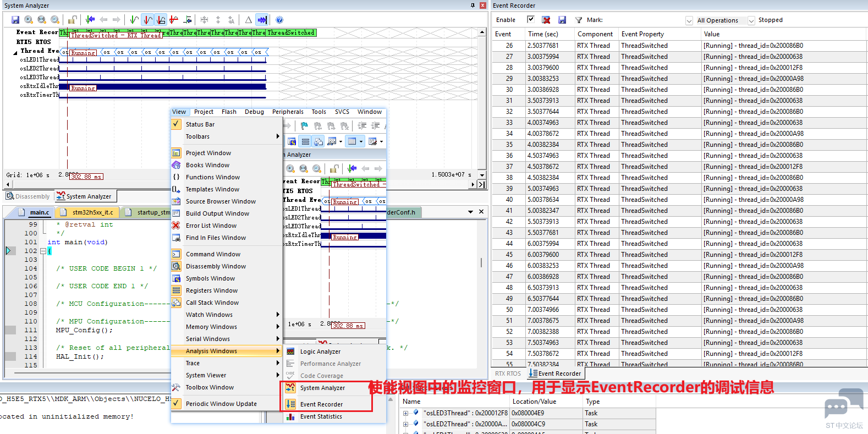The image size is (868, 434).
Task: Close the System Analyzer panel
Action: click(x=482, y=5)
